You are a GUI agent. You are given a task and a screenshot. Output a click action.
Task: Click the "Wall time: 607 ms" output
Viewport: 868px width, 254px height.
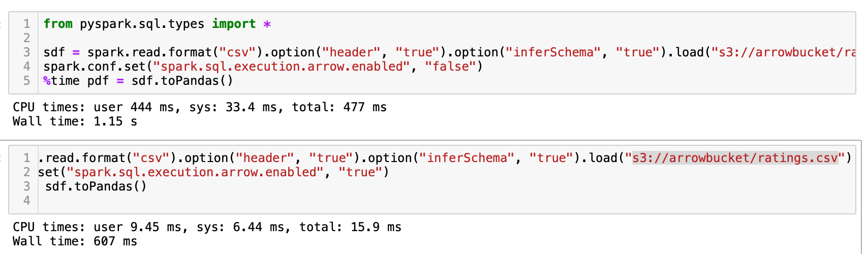75,241
